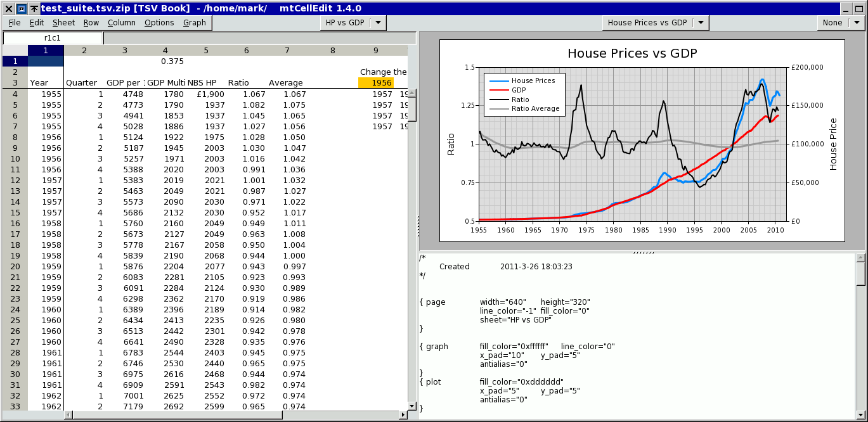Click the spreadsheet vertical scrollbar down arrow
The width and height of the screenshot is (868, 422).
412,405
